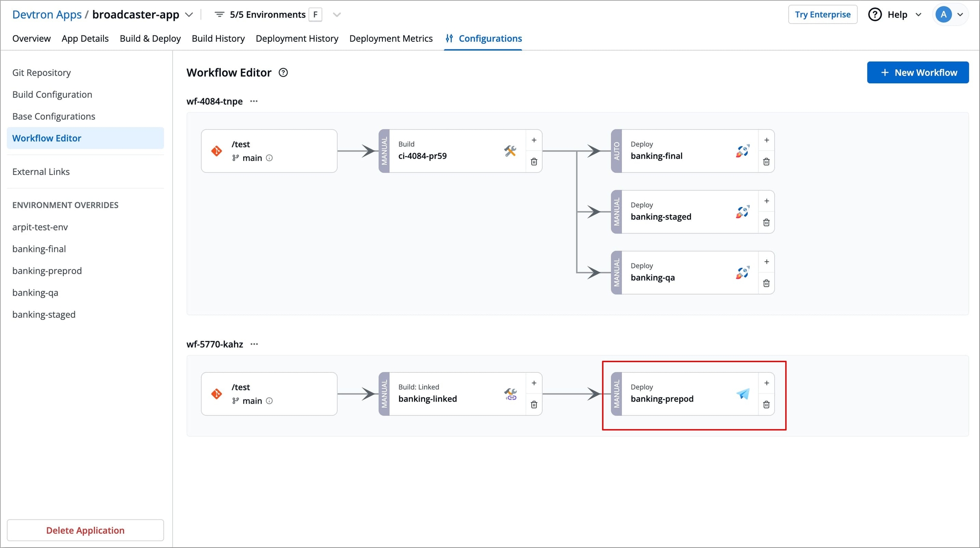
Task: Open banking-preprod environment override
Action: (x=47, y=271)
